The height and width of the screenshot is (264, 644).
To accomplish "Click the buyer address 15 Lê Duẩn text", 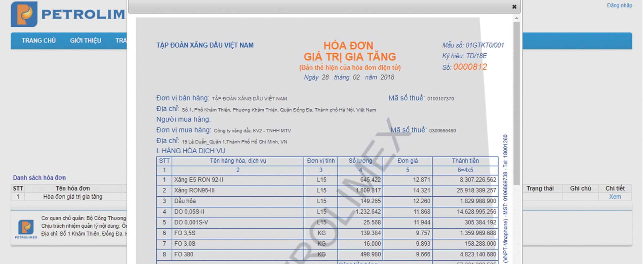I will 234,142.
